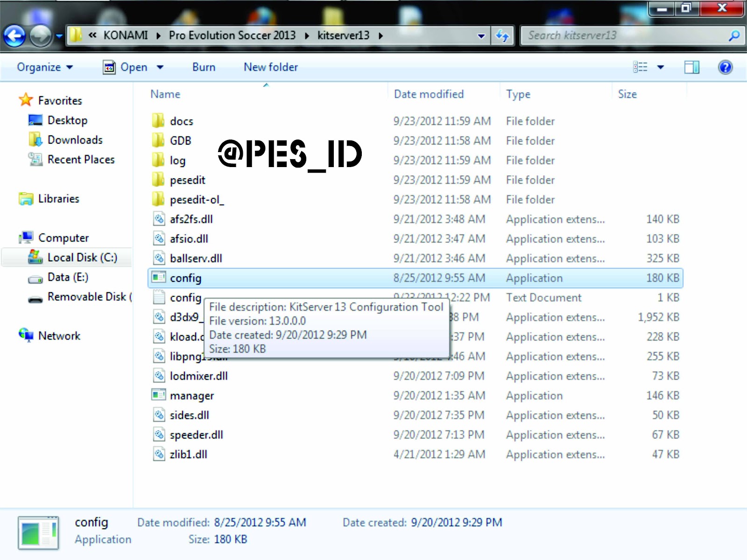This screenshot has width=747, height=560.
Task: Click the 1,952 KB size cell
Action: [x=658, y=317]
